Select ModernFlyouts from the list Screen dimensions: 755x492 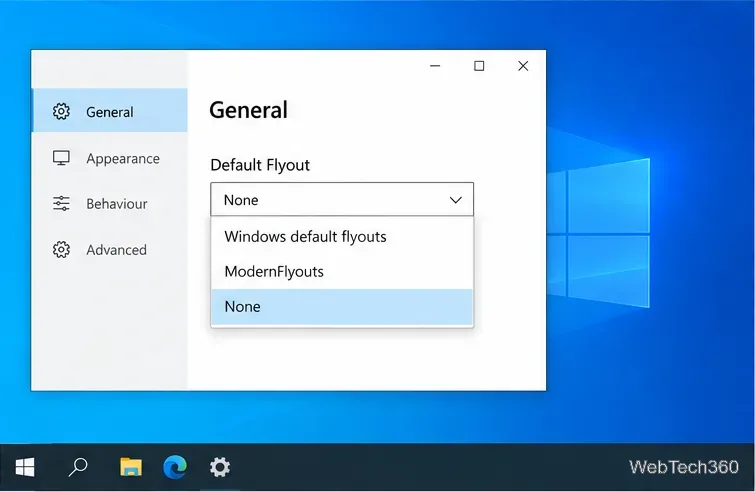coord(342,272)
